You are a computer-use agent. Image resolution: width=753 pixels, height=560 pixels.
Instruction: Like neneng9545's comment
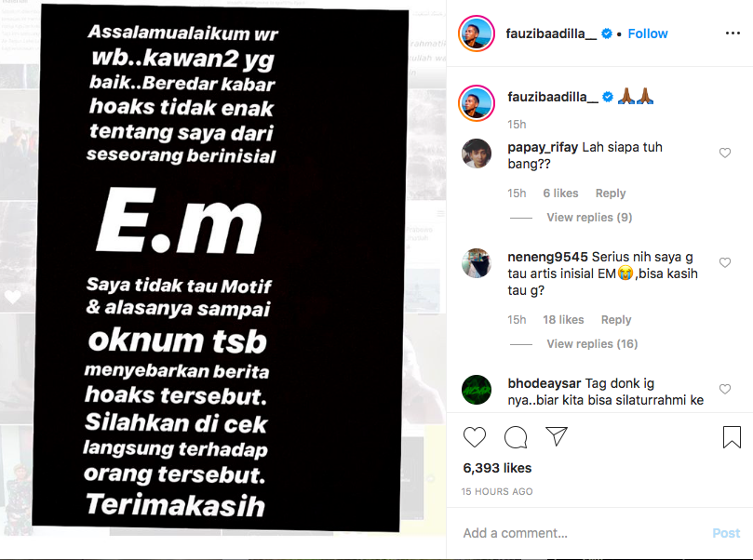pyautogui.click(x=725, y=262)
